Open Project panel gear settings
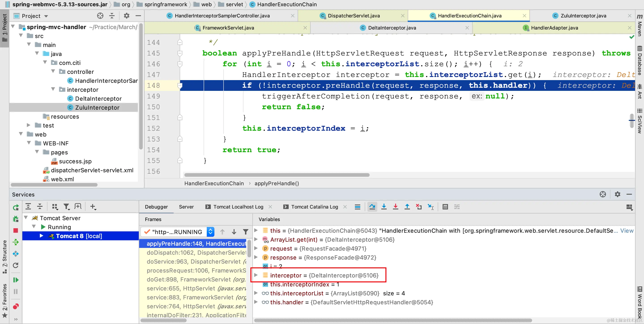644x324 pixels. click(x=126, y=16)
